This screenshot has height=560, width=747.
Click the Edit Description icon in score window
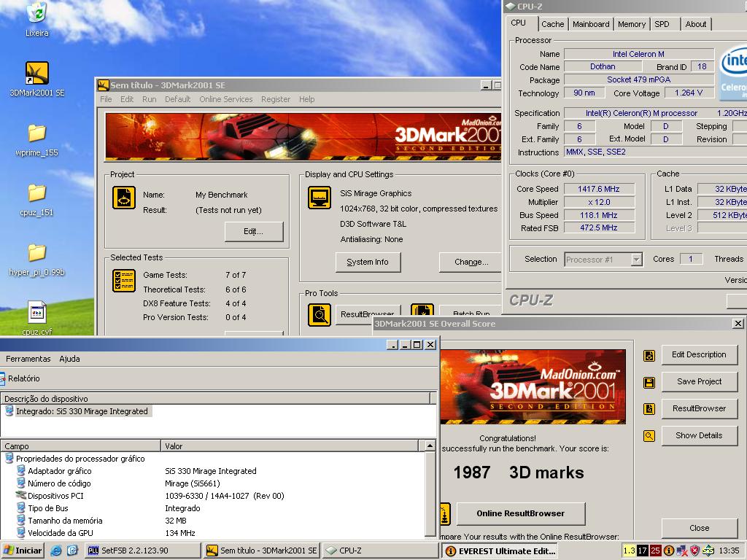tap(649, 356)
